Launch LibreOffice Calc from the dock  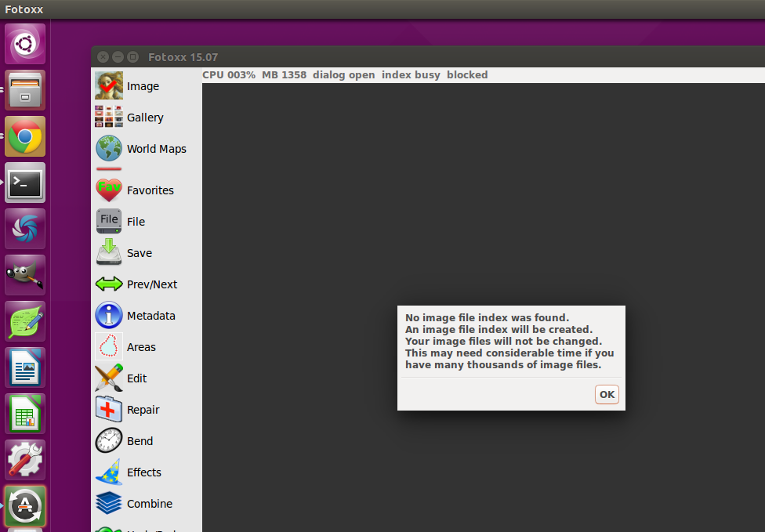pos(25,414)
